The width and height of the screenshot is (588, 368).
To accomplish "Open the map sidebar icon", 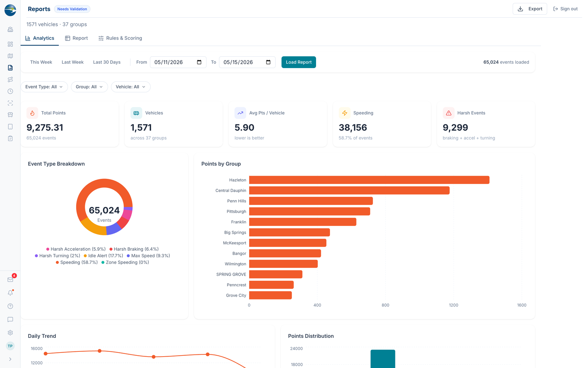I will (x=10, y=56).
